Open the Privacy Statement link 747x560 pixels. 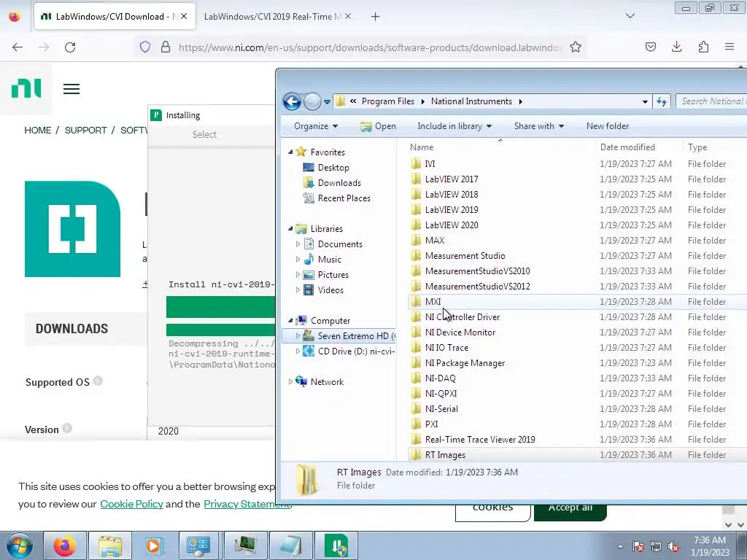(247, 504)
